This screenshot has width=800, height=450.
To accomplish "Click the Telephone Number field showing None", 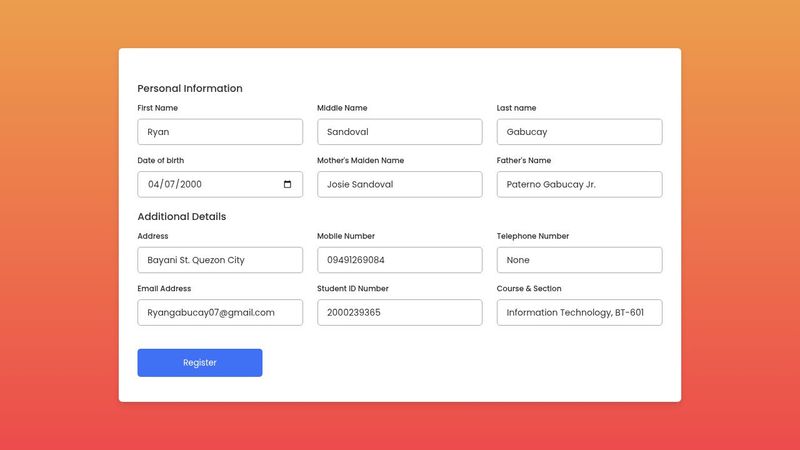I will [x=579, y=260].
